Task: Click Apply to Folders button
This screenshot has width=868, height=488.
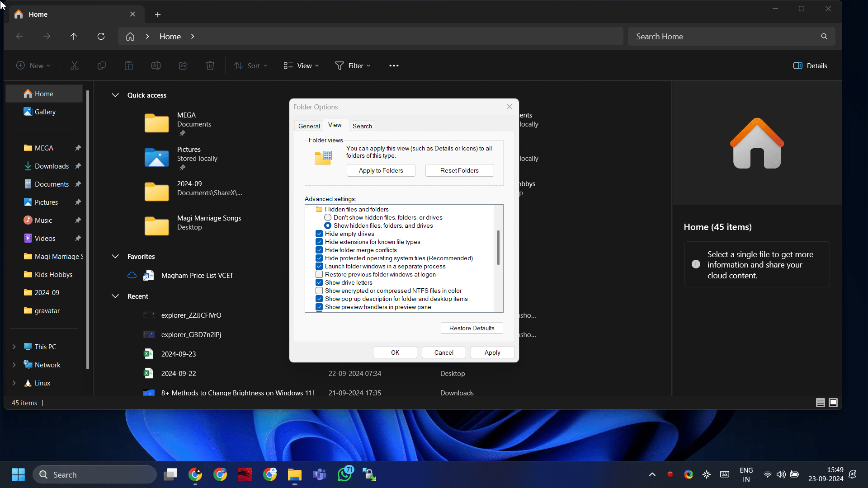Action: 381,170
